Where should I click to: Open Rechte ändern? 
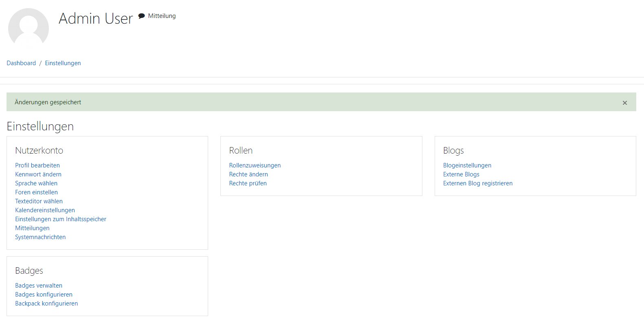[248, 174]
